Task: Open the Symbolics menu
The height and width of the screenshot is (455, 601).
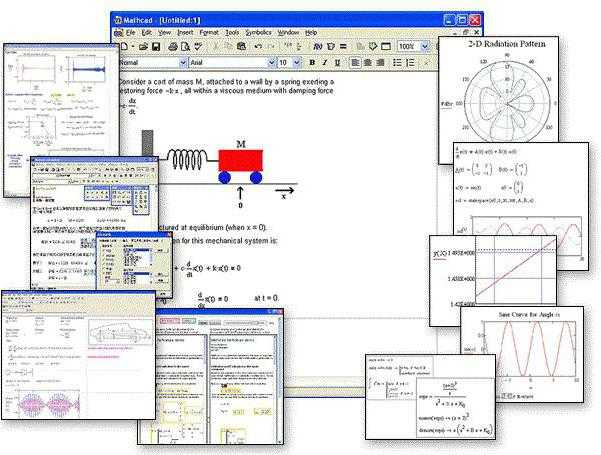Action: pyautogui.click(x=258, y=33)
